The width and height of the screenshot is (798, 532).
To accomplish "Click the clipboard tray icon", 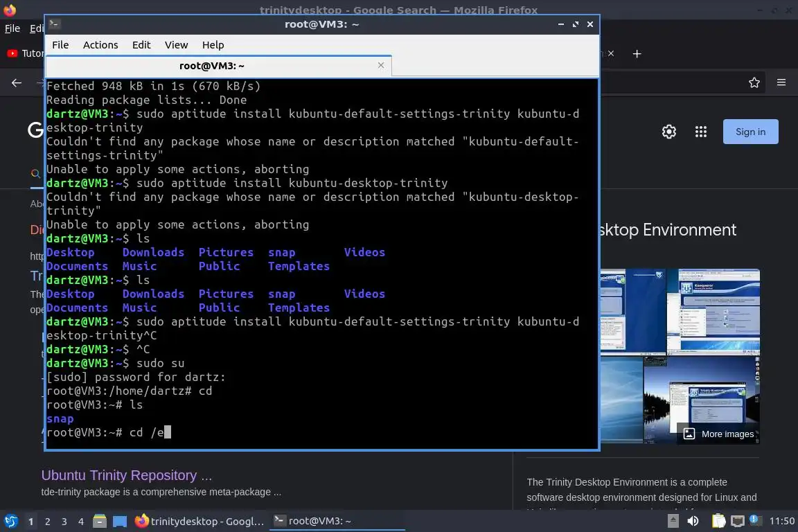I will [x=718, y=521].
